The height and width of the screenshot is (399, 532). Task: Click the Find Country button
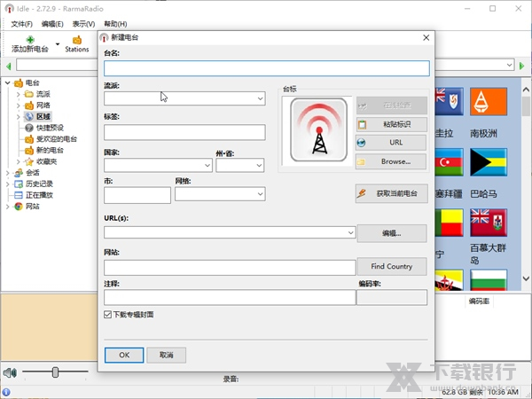[391, 266]
